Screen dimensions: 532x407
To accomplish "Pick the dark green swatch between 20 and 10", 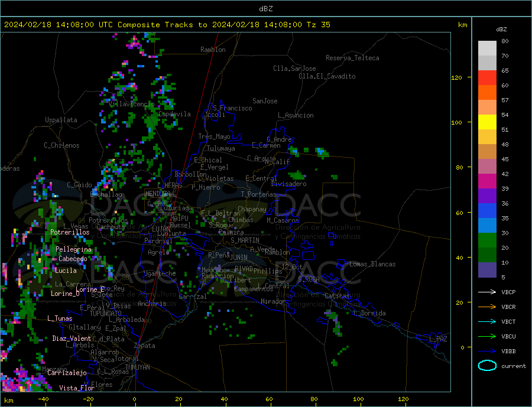I will click(487, 255).
